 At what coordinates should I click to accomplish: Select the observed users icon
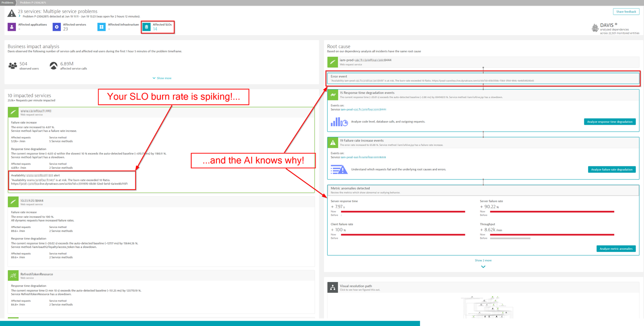pyautogui.click(x=12, y=65)
